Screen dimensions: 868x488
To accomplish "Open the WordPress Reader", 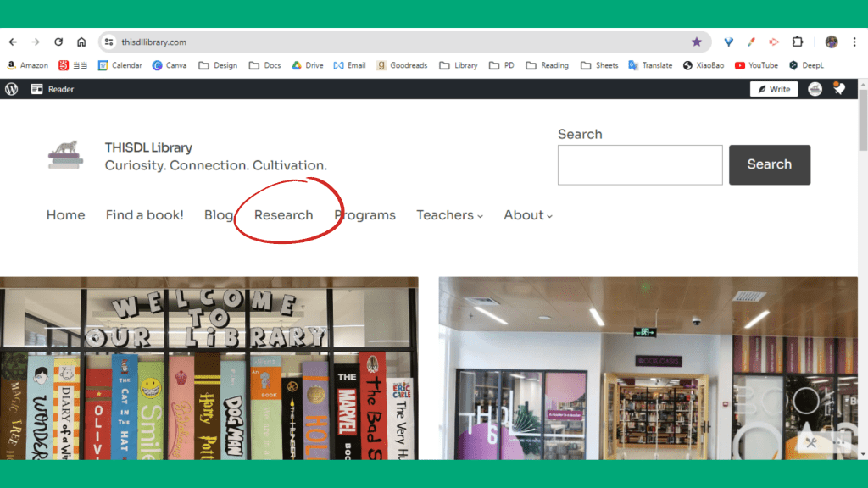I will [x=53, y=89].
